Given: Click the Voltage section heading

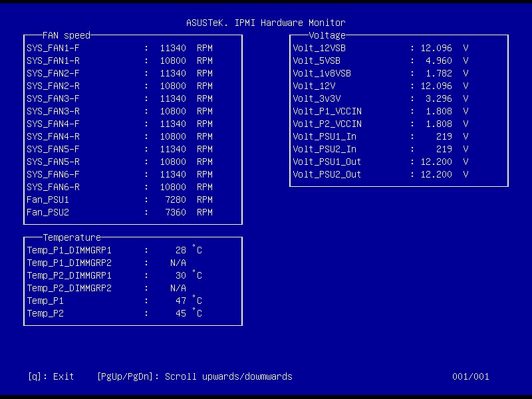Looking at the screenshot, I should 327,35.
